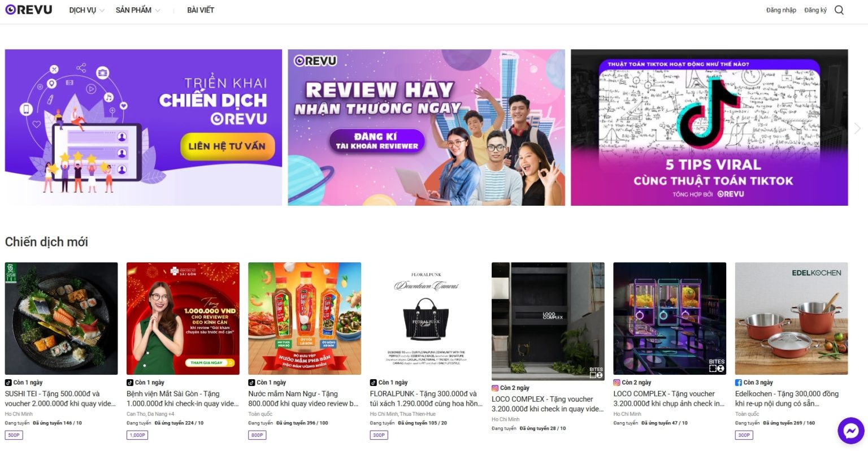This screenshot has height=451, width=868.
Task: Open the BÀI VIẾT menu item
Action: (x=201, y=10)
